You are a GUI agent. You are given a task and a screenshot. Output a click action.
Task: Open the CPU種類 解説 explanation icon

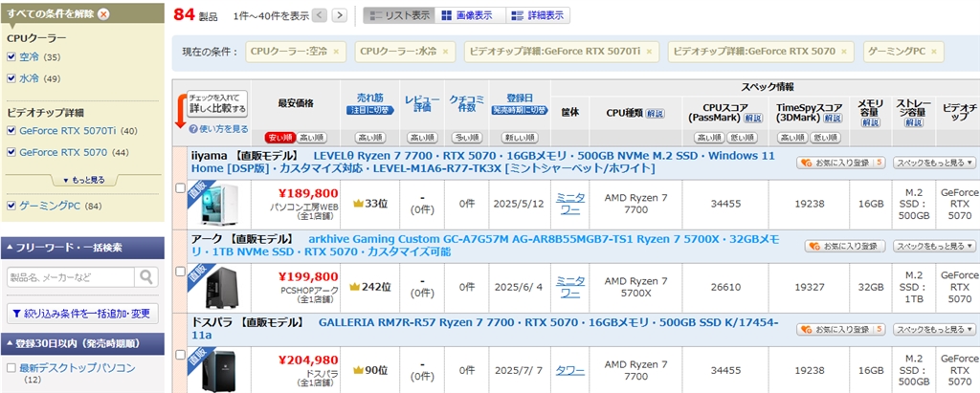655,113
